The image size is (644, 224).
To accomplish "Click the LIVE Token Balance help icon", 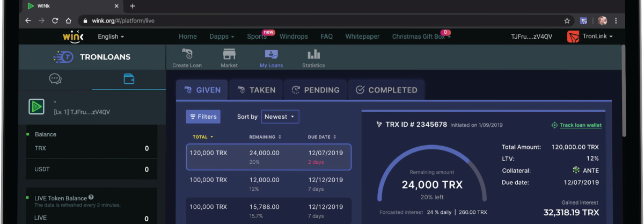I will coord(91,198).
